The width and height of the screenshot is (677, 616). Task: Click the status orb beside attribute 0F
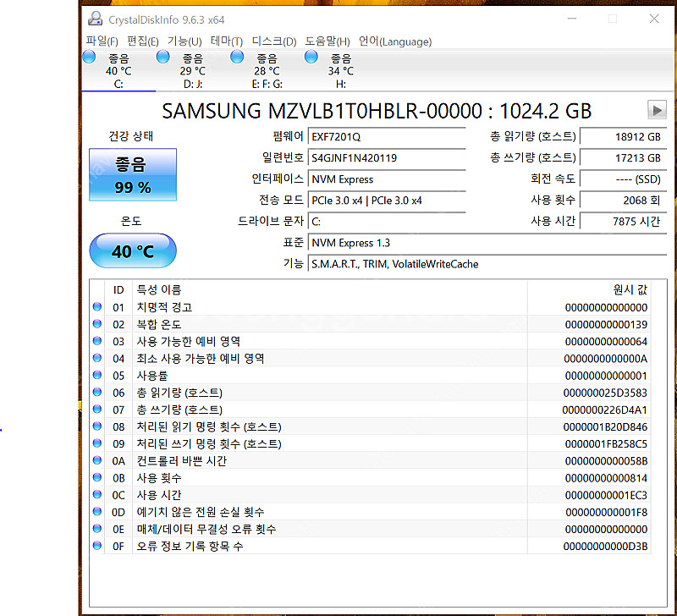pyautogui.click(x=97, y=545)
